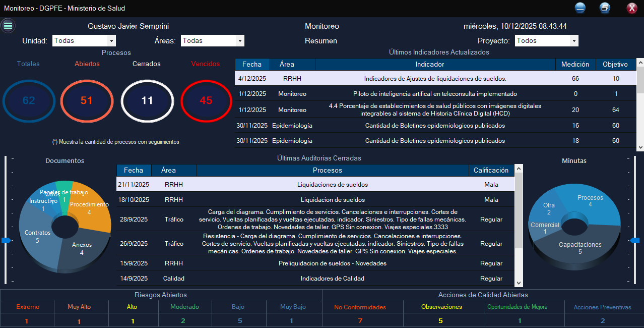The width and height of the screenshot is (644, 328).
Task: Open the hamburger menu icon
Action: 8,26
